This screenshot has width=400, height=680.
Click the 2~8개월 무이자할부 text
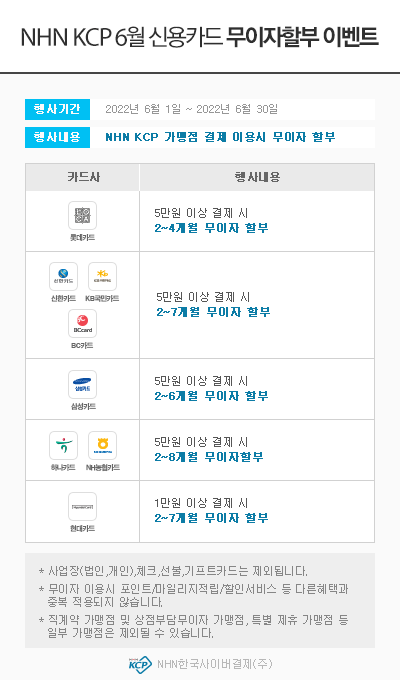pos(209,457)
